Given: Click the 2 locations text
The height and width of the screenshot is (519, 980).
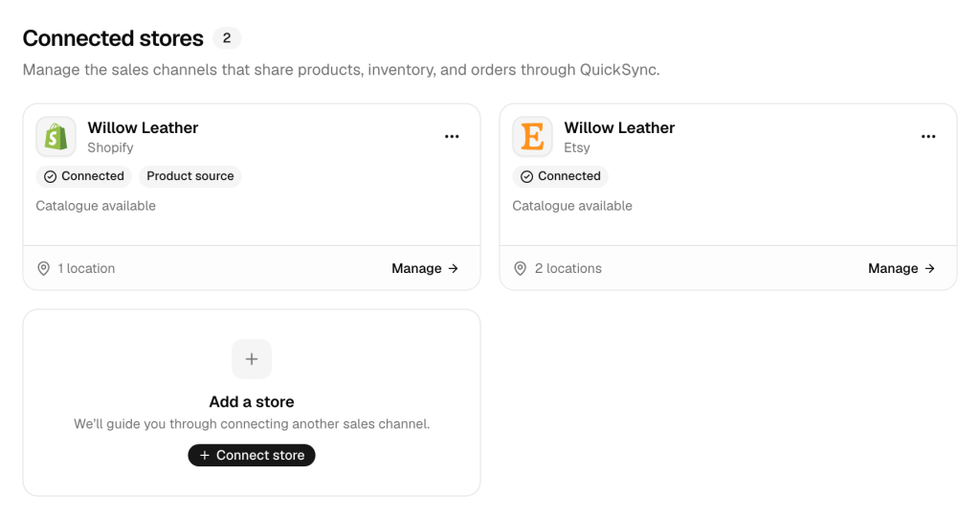Looking at the screenshot, I should (x=568, y=268).
